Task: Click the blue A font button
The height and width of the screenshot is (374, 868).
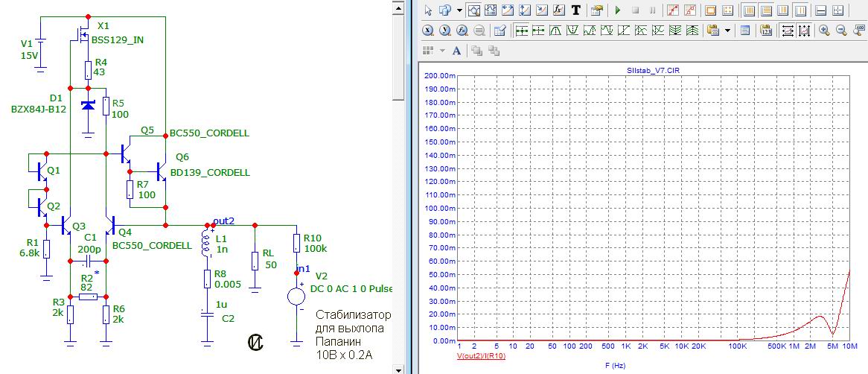Action: pyautogui.click(x=456, y=51)
